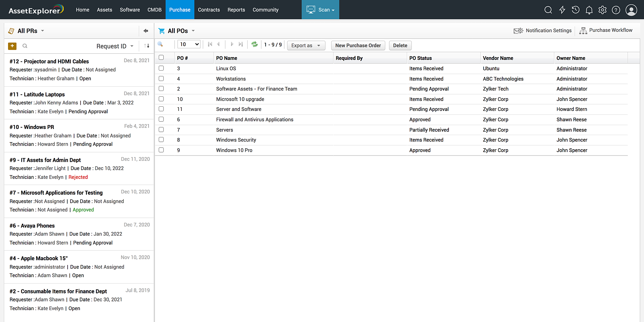Viewport: 644px width, 322px height.
Task: Toggle the sort order arrows icon
Action: pos(147,46)
